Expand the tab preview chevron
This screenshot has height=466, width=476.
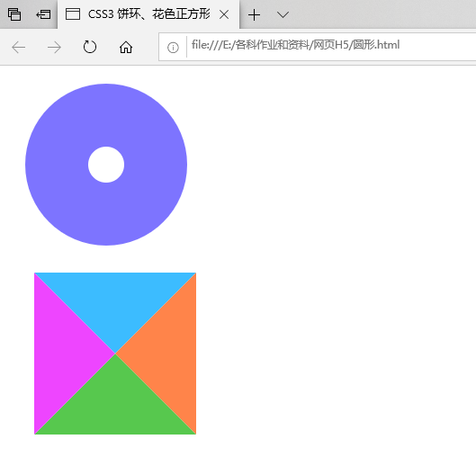point(283,14)
